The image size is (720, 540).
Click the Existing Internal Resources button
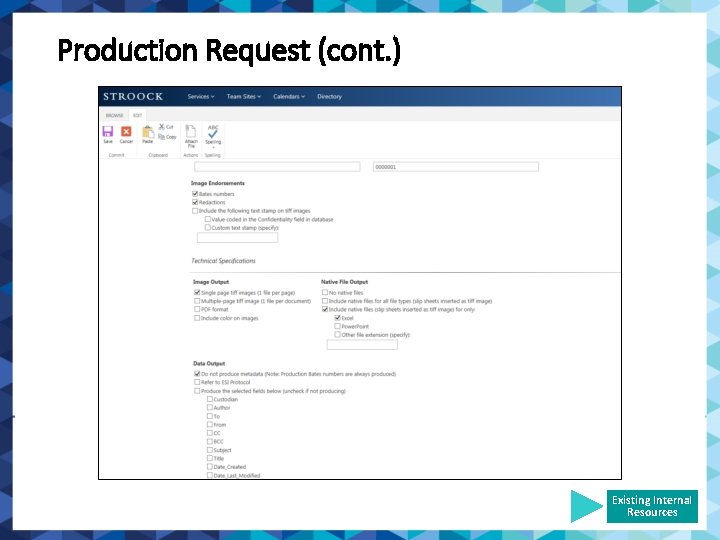click(652, 506)
